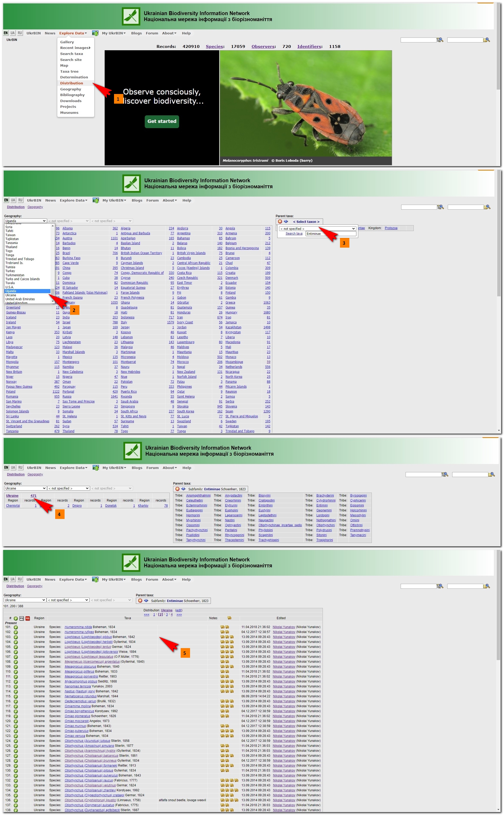The height and width of the screenshot is (815, 504).
Task: Open the second geography dropdown in the country list page
Action: (x=69, y=221)
